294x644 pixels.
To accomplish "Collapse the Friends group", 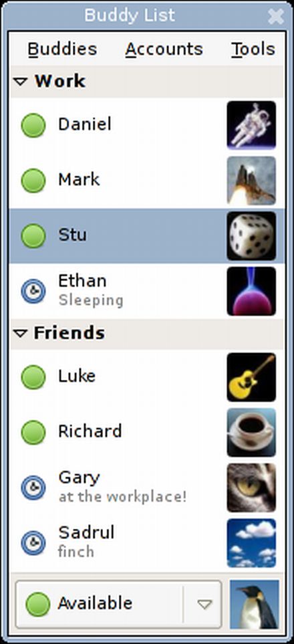I will click(19, 333).
